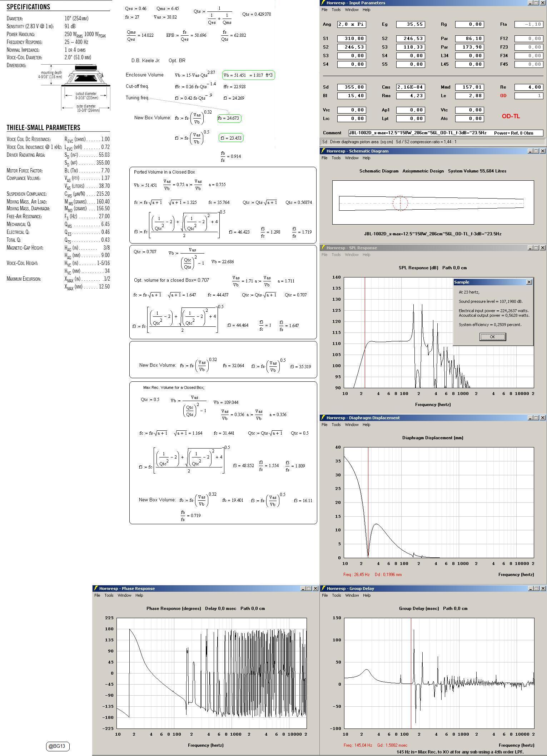Click the Fta field showing -1,10
Image resolution: width=547 pixels, height=756 pixels.
coord(529,24)
